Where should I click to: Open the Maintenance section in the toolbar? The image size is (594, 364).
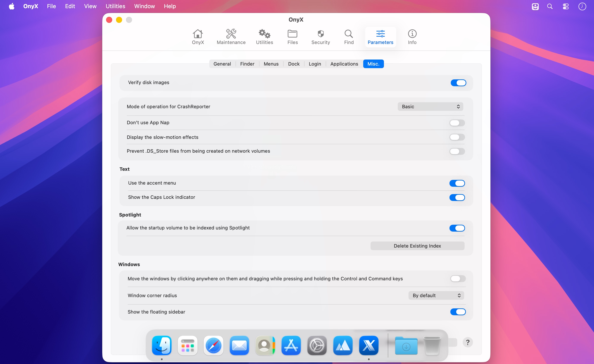click(231, 37)
